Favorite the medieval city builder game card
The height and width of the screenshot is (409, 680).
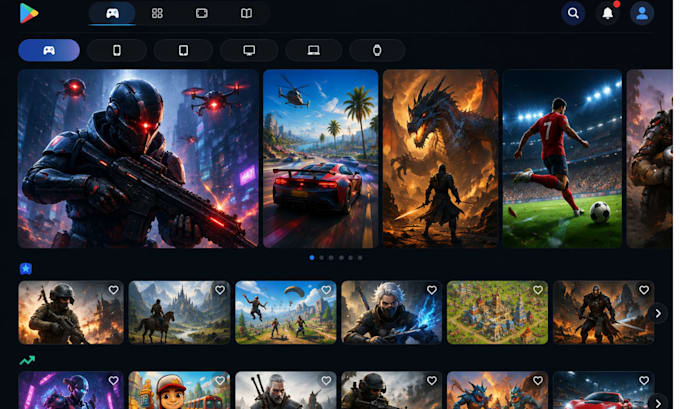(x=538, y=290)
